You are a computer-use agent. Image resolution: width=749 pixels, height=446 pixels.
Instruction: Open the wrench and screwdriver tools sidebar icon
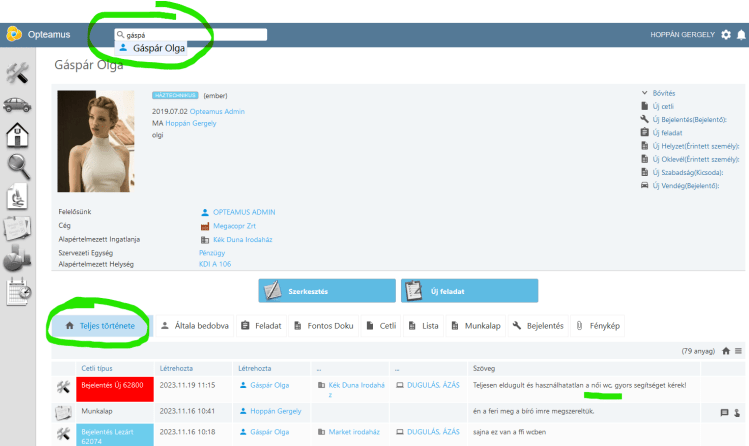coord(17,73)
